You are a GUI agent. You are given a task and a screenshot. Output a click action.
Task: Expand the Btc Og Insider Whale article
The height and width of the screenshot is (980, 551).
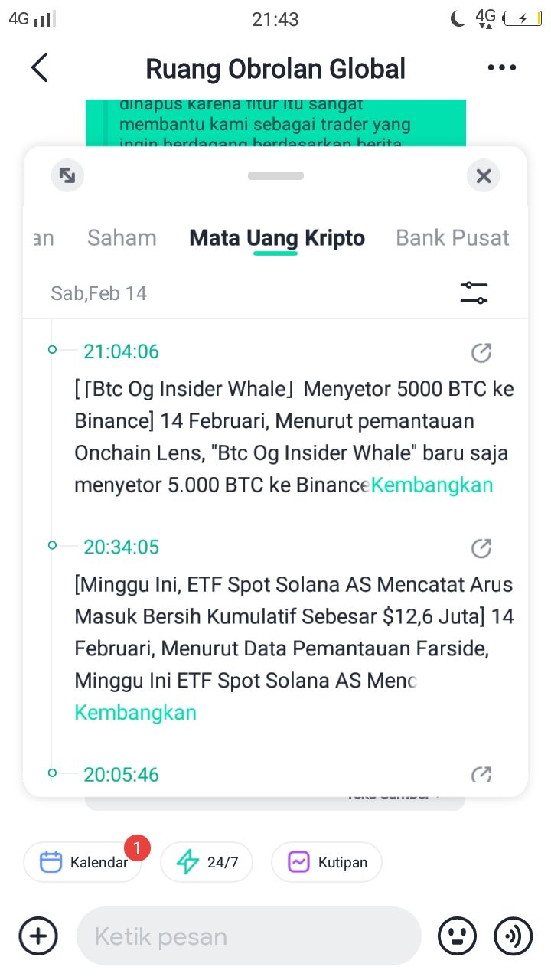[432, 485]
